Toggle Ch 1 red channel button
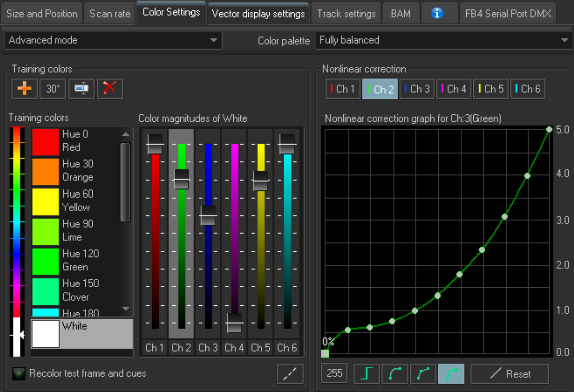Image resolution: width=574 pixels, height=392 pixels. [x=342, y=89]
